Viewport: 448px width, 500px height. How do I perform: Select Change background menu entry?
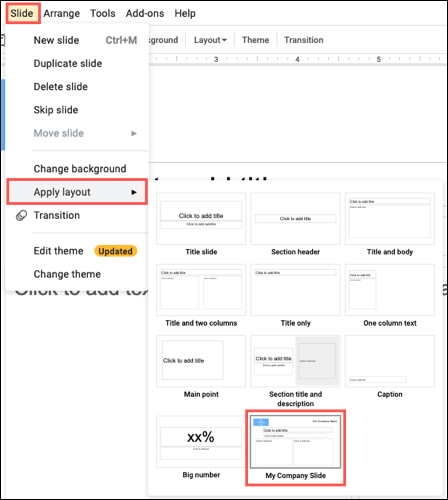[x=77, y=169]
